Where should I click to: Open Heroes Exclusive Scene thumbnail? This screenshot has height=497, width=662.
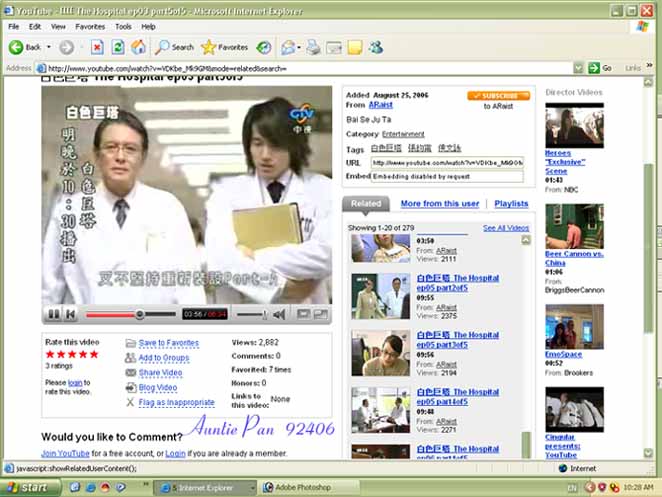(574, 125)
